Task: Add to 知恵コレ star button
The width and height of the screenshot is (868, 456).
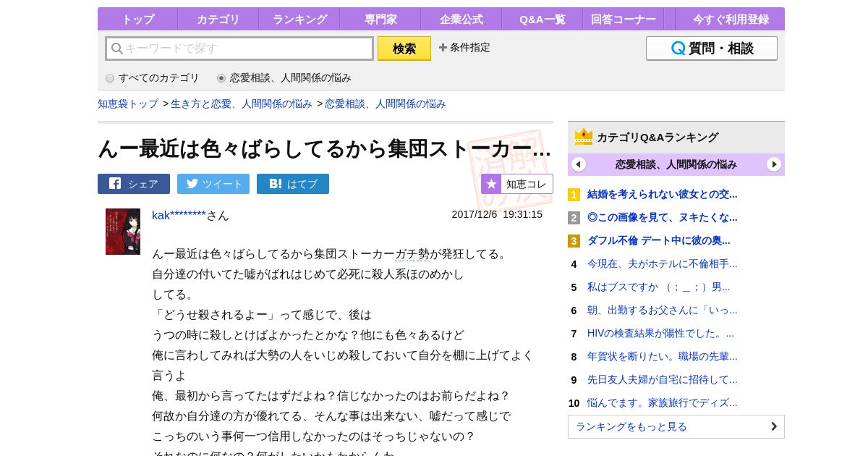Action: click(x=517, y=184)
